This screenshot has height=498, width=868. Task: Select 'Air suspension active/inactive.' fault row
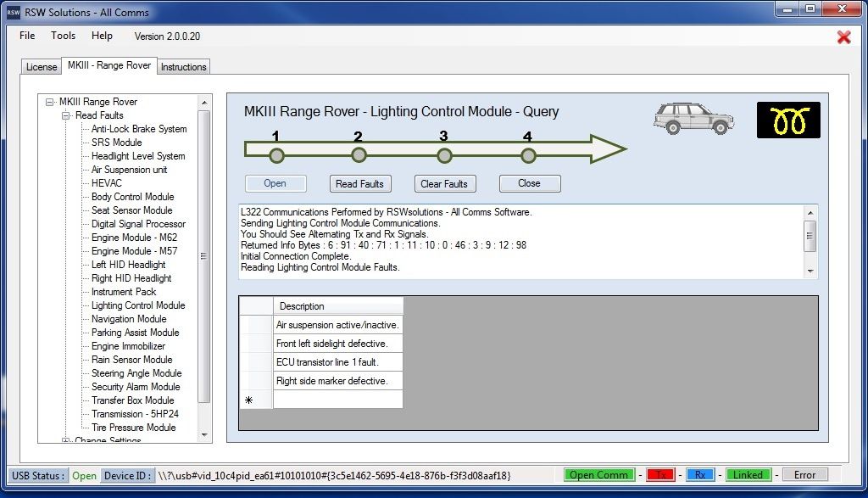pyautogui.click(x=338, y=325)
